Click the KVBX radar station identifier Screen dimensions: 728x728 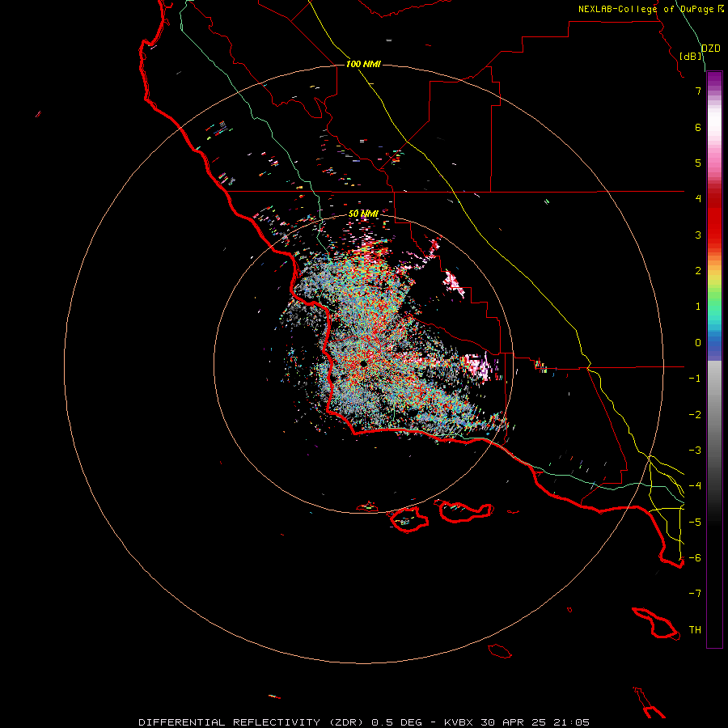459,722
